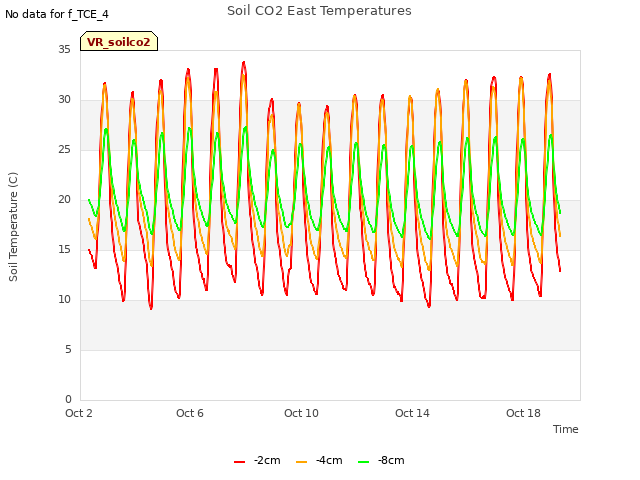This screenshot has width=640, height=480.
Task: Click the 25 y-axis tick label
Action: 64,149
